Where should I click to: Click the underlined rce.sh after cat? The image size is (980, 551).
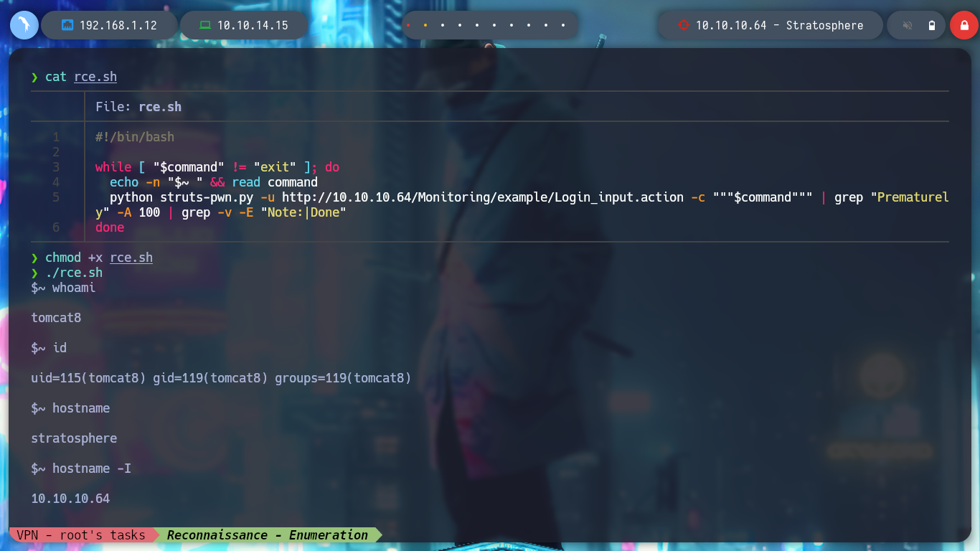click(95, 77)
